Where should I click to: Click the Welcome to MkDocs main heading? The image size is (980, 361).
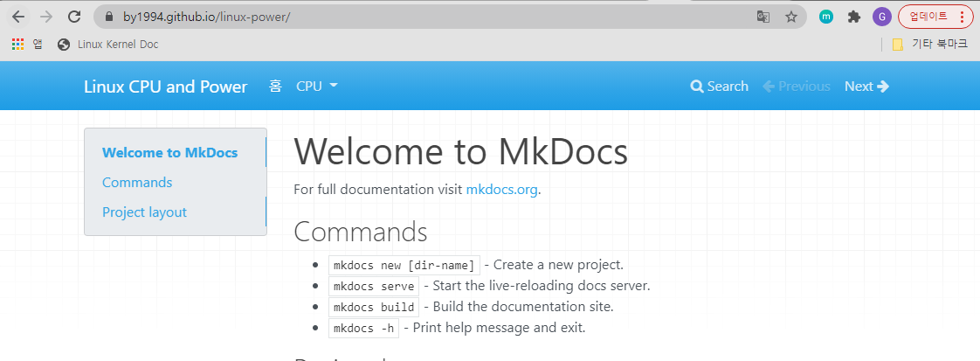click(460, 152)
